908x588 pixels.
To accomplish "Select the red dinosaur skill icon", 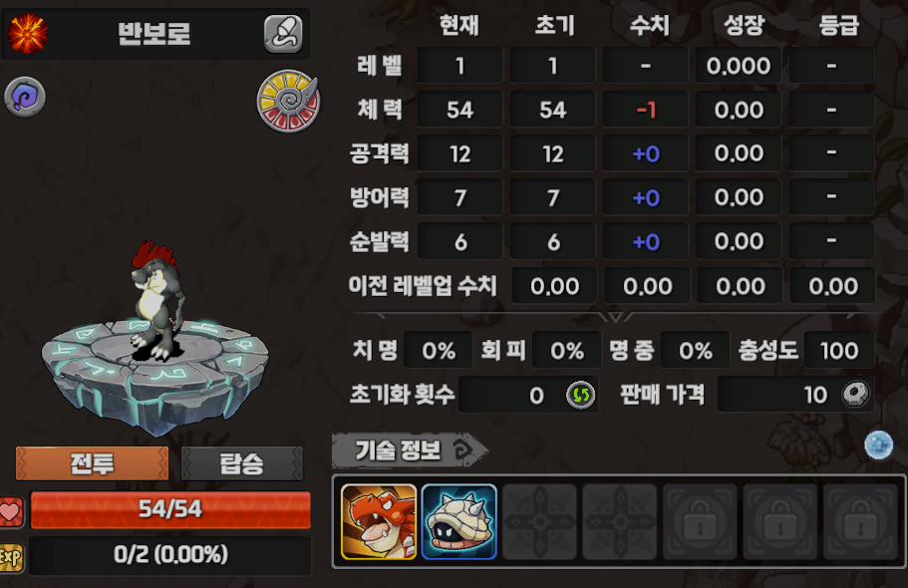I will (379, 522).
